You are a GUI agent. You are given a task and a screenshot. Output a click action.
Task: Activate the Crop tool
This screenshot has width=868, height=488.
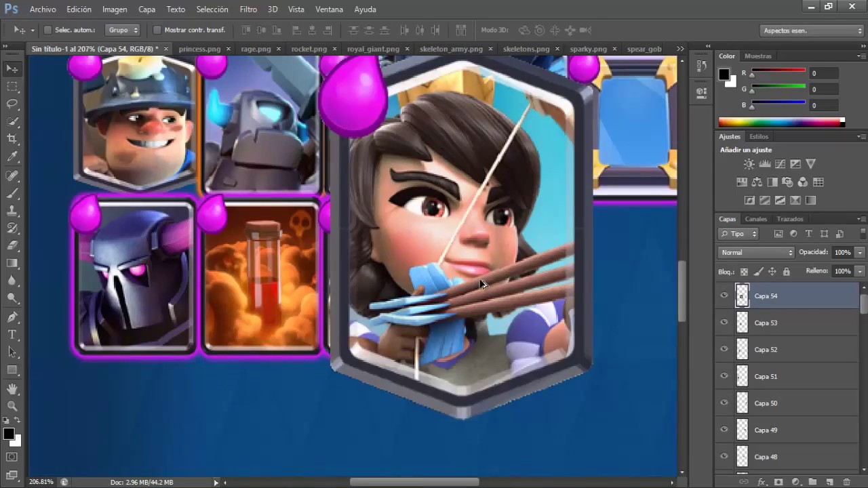pyautogui.click(x=12, y=139)
